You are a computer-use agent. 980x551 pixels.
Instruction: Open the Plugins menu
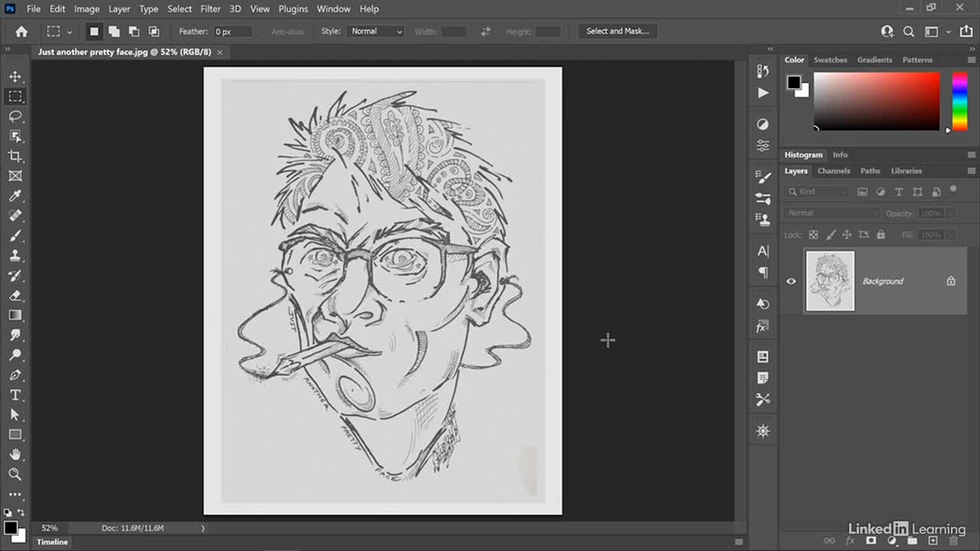pyautogui.click(x=293, y=8)
